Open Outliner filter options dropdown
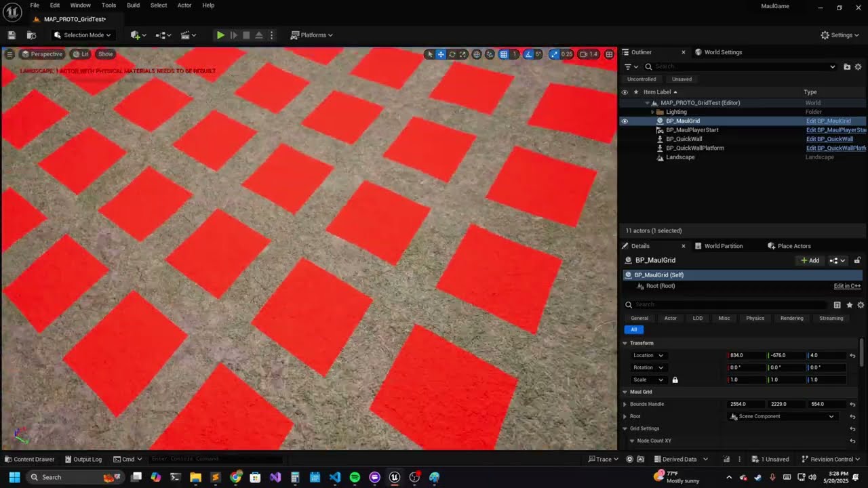868x488 pixels. pyautogui.click(x=631, y=66)
